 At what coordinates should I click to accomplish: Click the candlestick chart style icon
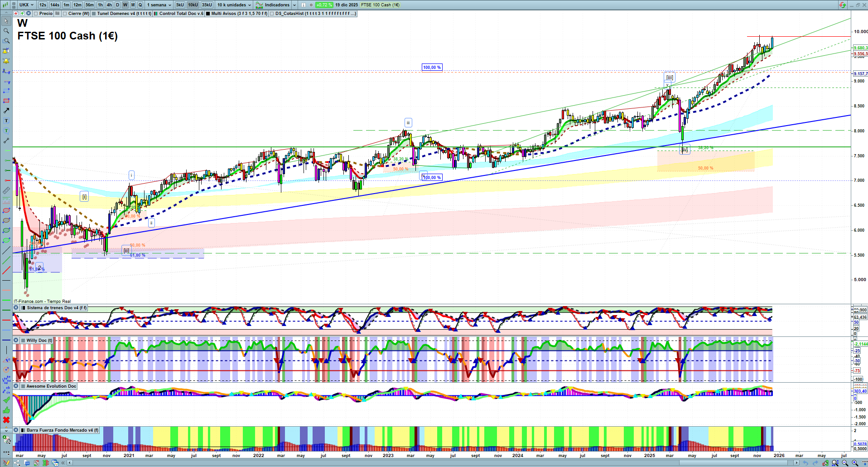pos(5,5)
